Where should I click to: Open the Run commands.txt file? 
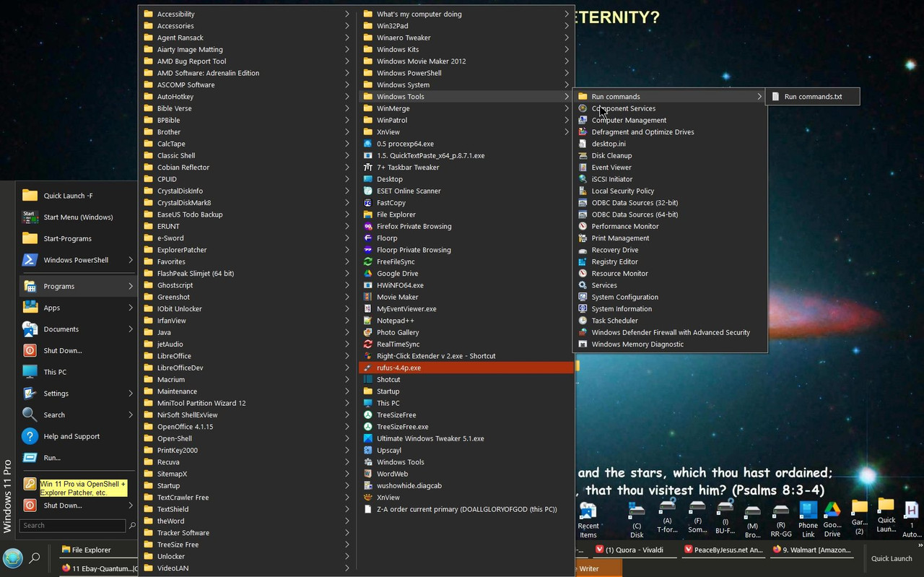coord(812,96)
